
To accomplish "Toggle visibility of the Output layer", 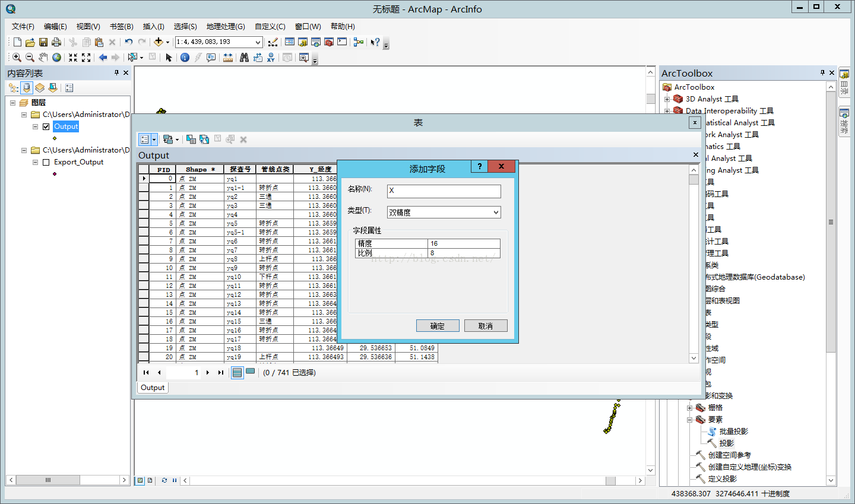I will tap(46, 126).
